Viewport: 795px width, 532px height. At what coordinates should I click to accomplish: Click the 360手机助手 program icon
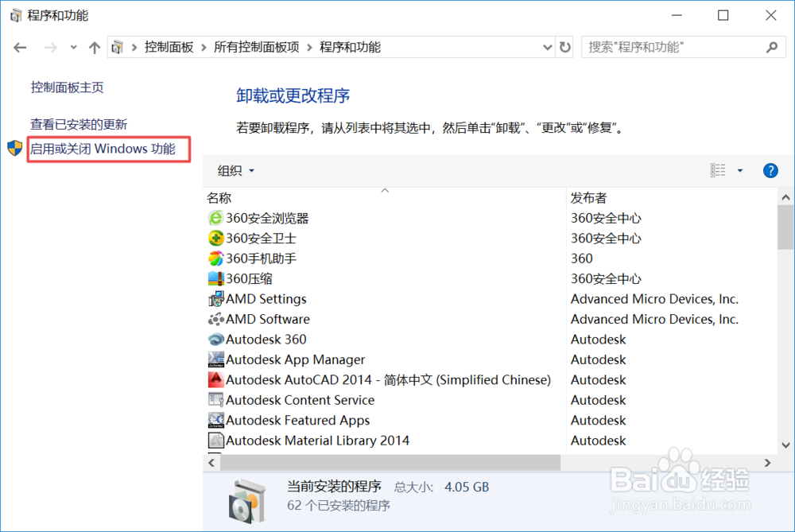pyautogui.click(x=215, y=258)
